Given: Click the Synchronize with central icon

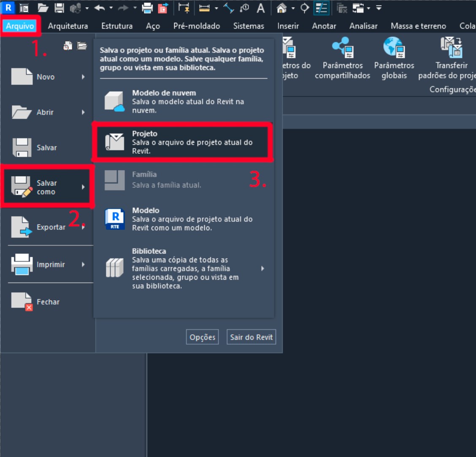Looking at the screenshot, I should [x=75, y=8].
